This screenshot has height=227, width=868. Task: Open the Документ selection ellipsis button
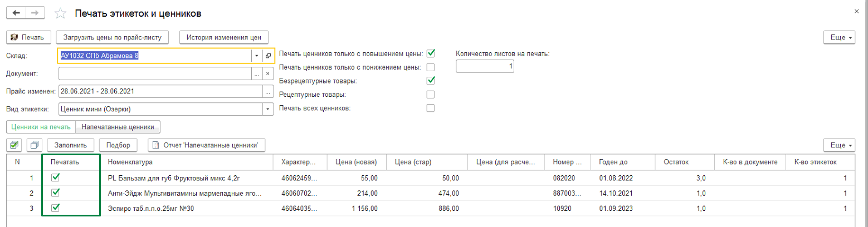point(257,73)
